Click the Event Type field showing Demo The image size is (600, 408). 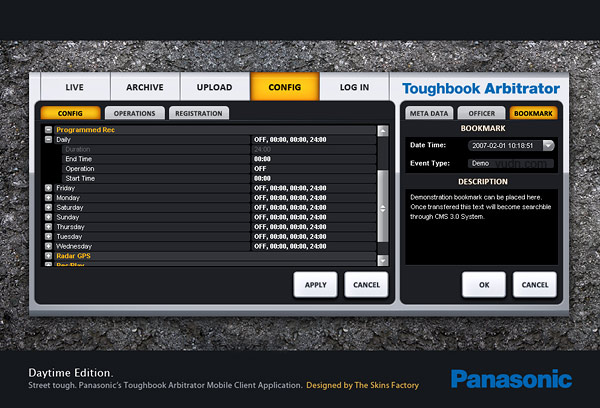point(511,163)
